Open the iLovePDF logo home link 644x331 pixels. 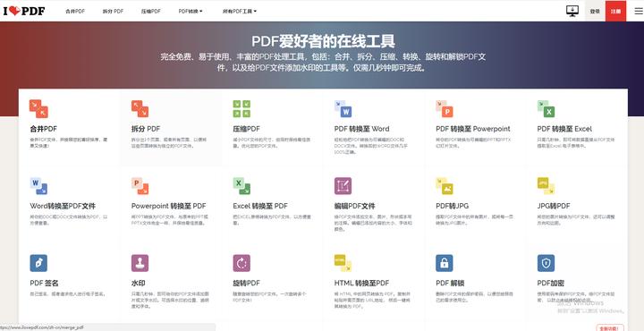coord(24,11)
